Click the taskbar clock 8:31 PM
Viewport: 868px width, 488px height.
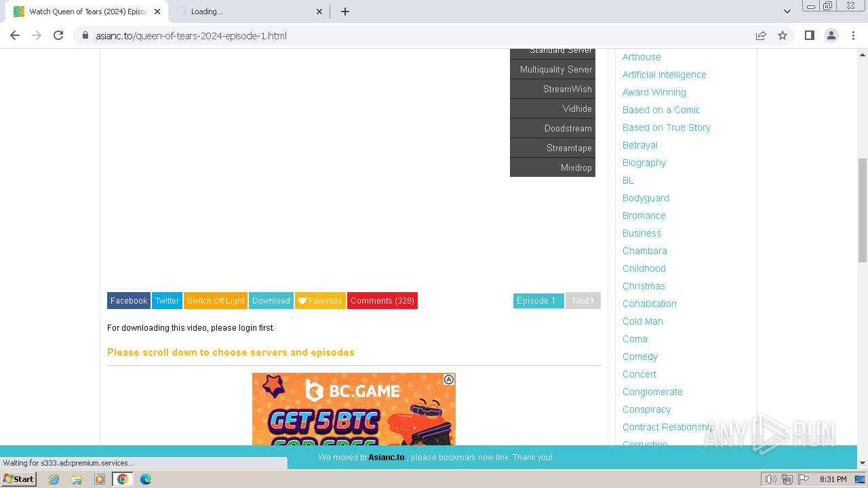[x=833, y=479]
